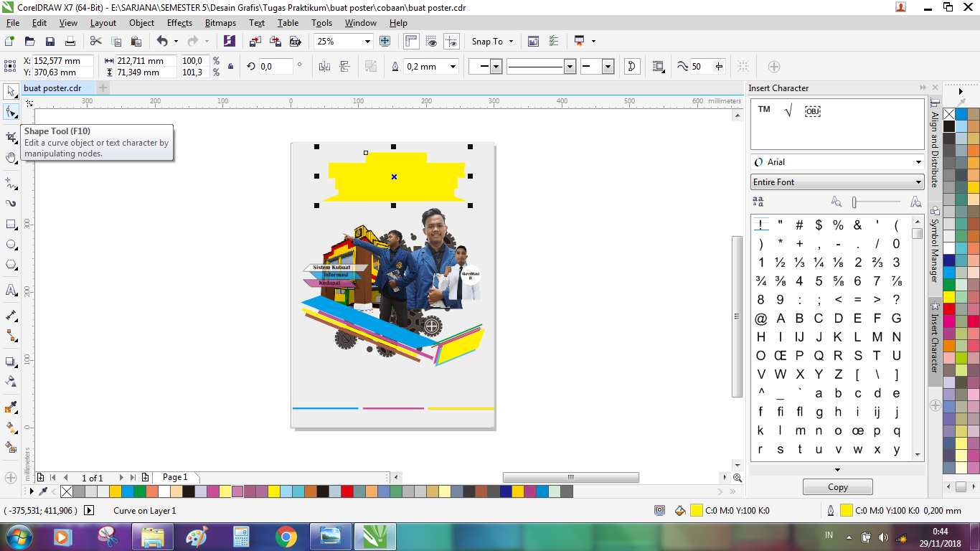This screenshot has height=551, width=980.
Task: Save the document with the floppy icon
Action: tap(50, 42)
